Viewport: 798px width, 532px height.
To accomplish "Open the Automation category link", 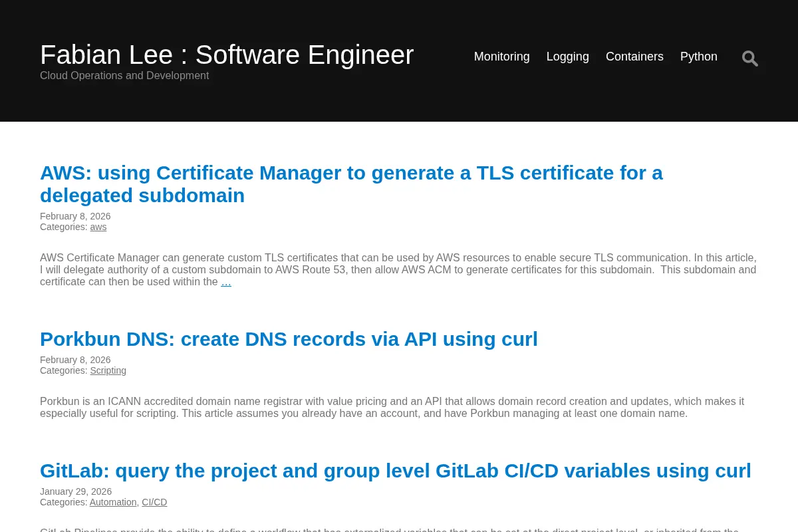I will coord(113,502).
